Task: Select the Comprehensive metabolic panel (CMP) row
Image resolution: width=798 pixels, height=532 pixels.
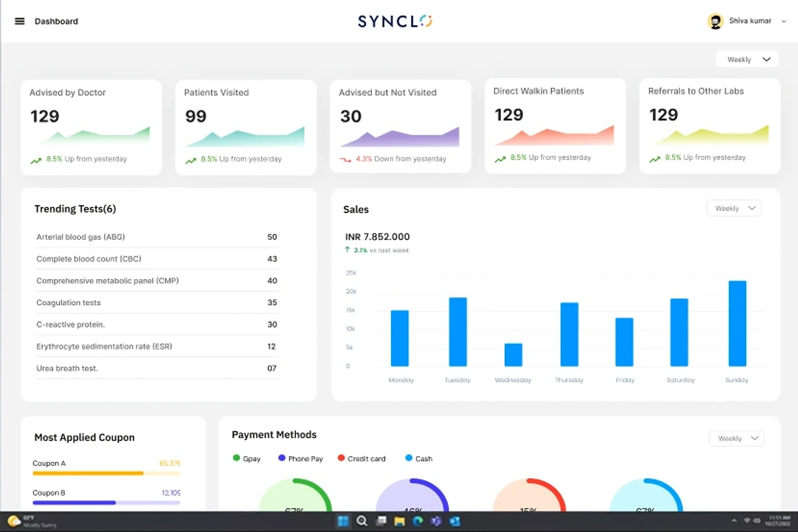Action: tap(157, 280)
